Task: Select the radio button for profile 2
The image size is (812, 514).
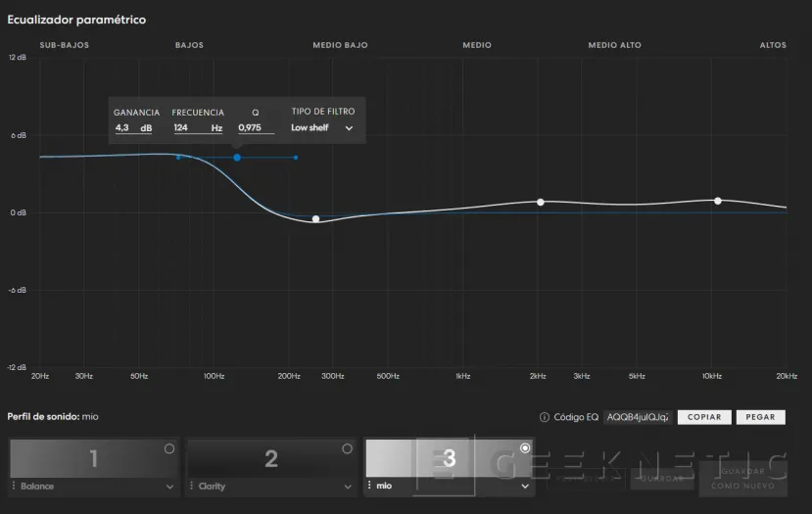Action: point(347,448)
